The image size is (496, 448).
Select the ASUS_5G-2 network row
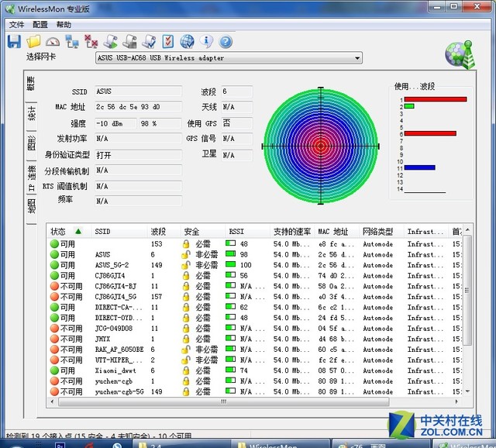[x=256, y=265]
